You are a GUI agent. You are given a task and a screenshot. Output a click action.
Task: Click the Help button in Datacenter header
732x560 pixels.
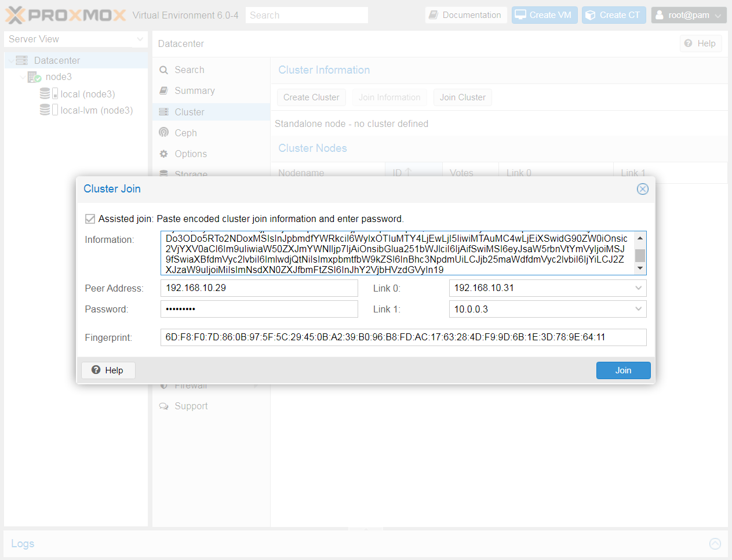tap(701, 43)
